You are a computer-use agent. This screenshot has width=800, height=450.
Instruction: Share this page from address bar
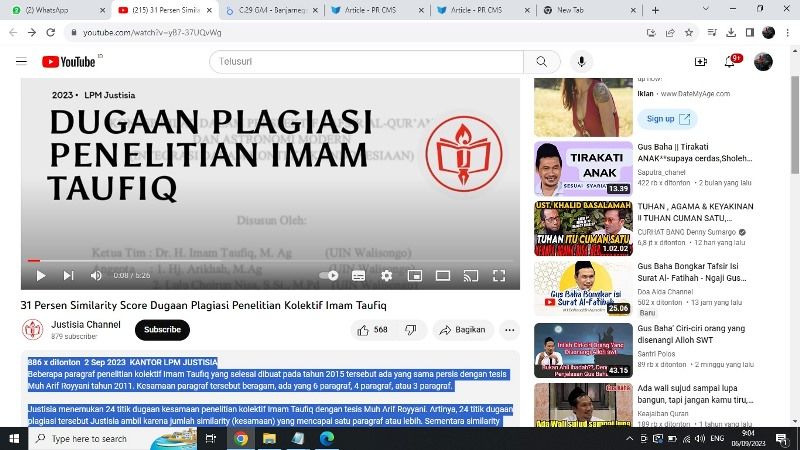[670, 33]
